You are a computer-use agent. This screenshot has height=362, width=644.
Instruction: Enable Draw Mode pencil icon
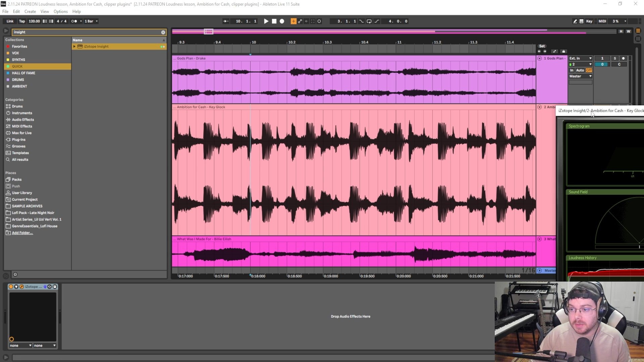pos(575,21)
